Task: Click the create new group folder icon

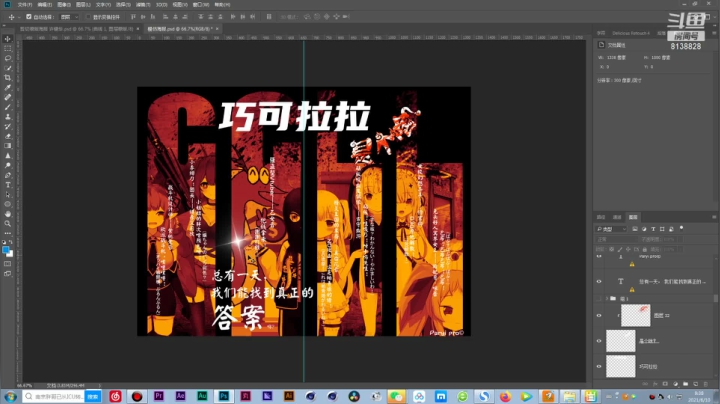Action: coord(686,384)
